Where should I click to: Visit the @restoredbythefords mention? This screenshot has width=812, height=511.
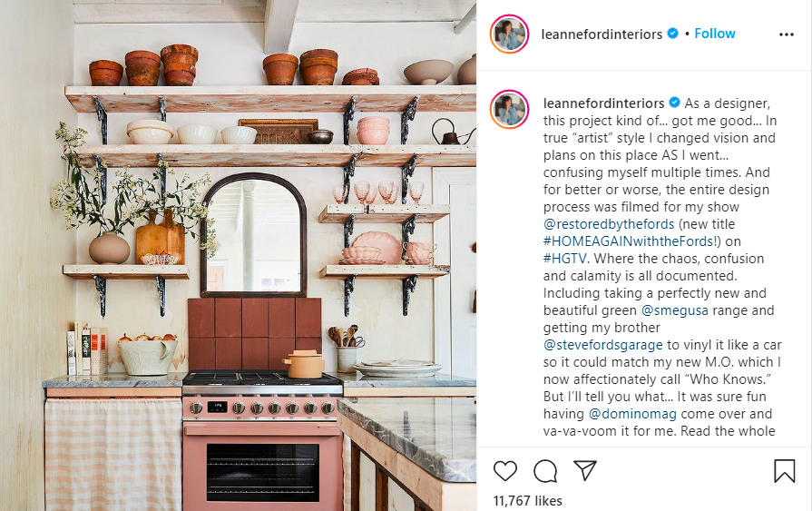pyautogui.click(x=609, y=224)
